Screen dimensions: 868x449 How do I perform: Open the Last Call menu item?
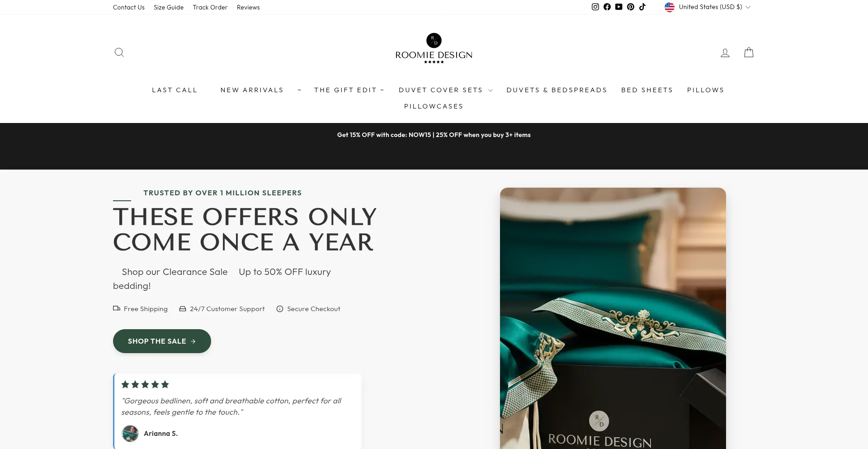coord(175,90)
